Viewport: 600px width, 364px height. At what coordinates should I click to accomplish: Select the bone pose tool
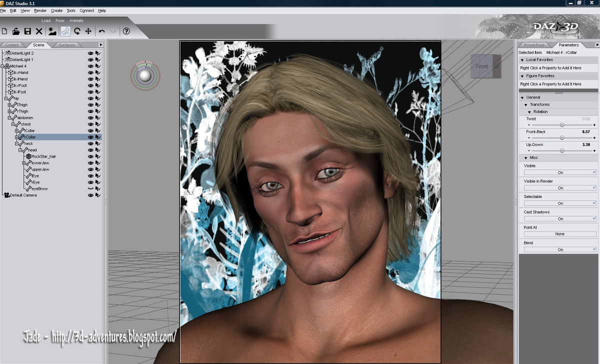[x=65, y=31]
